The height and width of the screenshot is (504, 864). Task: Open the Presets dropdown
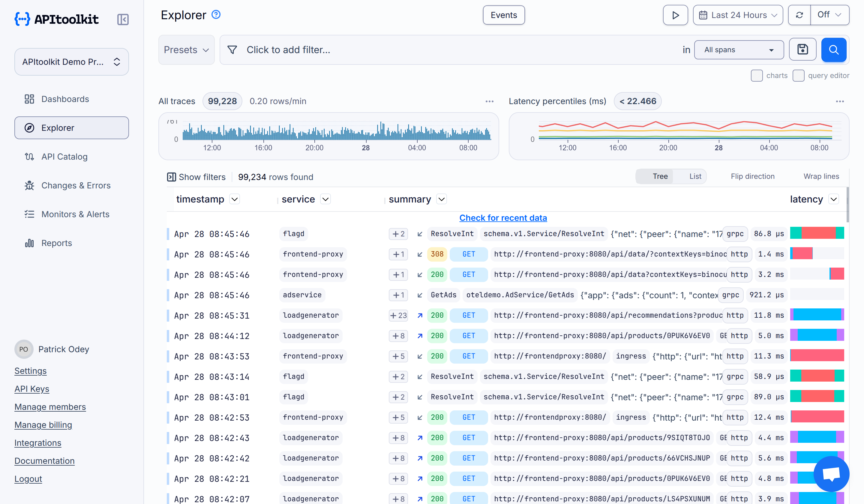[187, 50]
